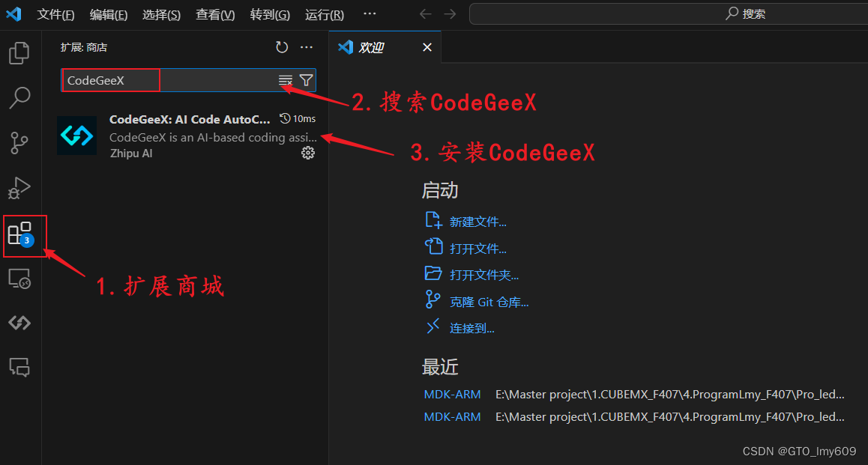868x465 pixels.
Task: Open the Run and Debug view
Action: pos(19,188)
